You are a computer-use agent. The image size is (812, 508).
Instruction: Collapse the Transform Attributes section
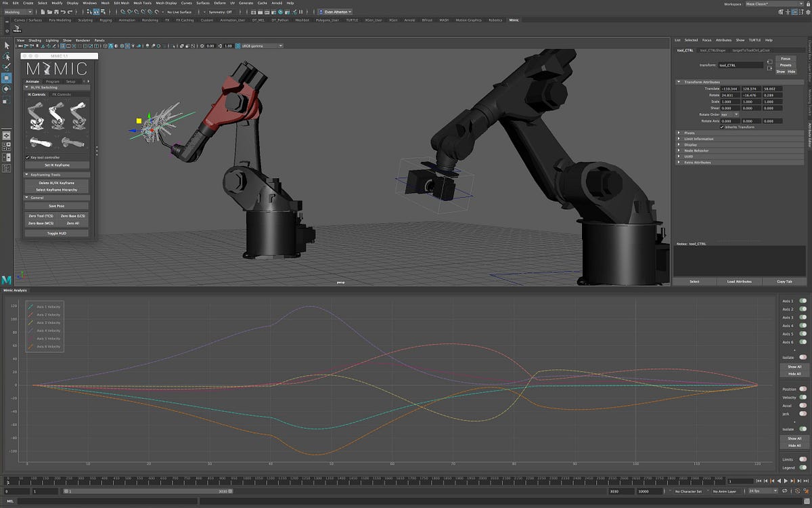[x=679, y=81]
